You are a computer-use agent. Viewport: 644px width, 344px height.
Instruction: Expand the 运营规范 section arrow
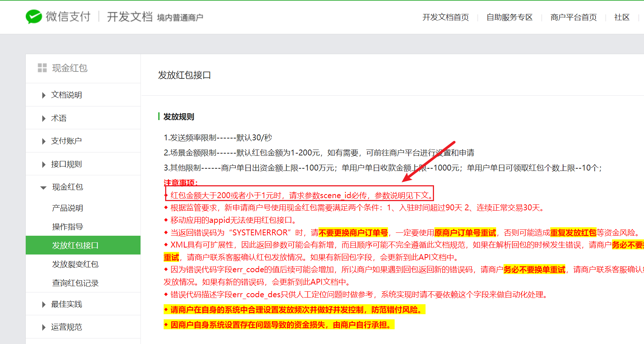tap(44, 327)
